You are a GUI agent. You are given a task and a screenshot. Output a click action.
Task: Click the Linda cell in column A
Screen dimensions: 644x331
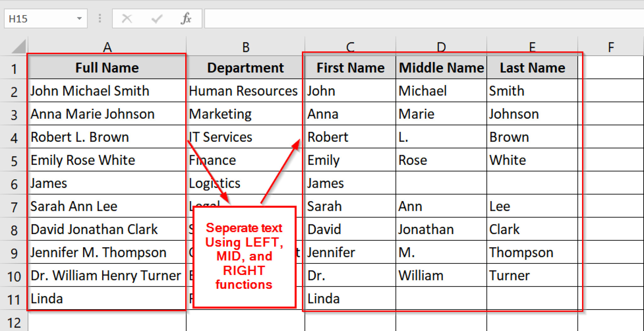tap(107, 298)
